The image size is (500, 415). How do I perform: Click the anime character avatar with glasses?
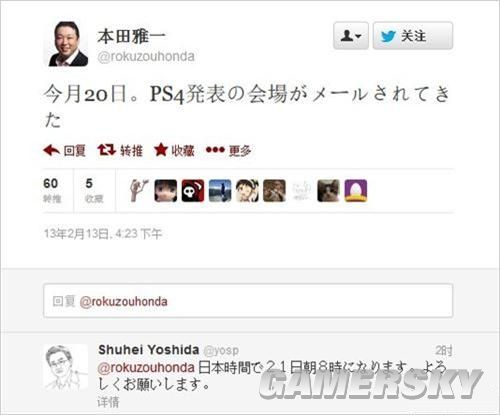coord(247,191)
